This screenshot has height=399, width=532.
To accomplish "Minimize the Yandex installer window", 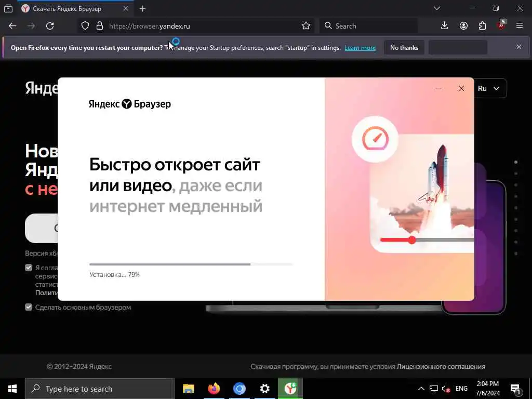I will tap(438, 88).
